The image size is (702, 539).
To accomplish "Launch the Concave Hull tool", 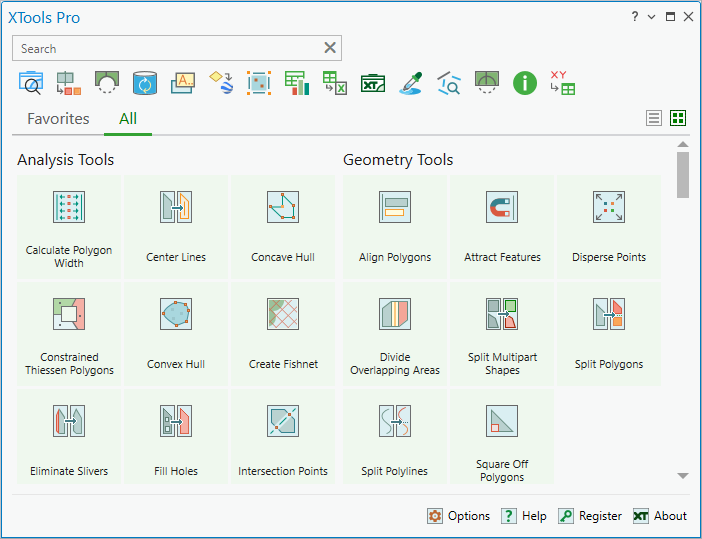I will (283, 227).
